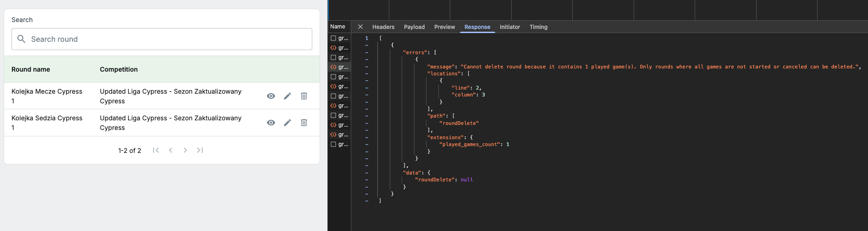Select the highlighted gr... network request
Image resolution: width=868 pixels, height=231 pixels.
pyautogui.click(x=340, y=67)
